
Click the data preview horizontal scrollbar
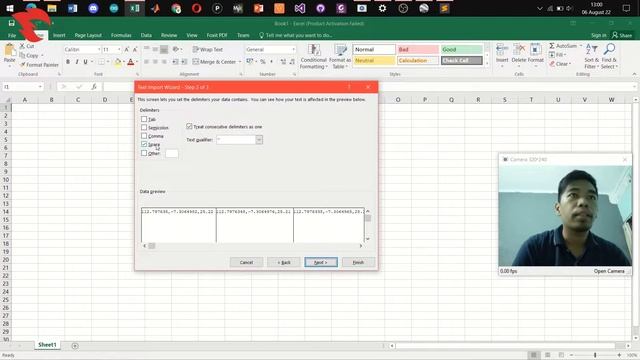pyautogui.click(x=252, y=246)
